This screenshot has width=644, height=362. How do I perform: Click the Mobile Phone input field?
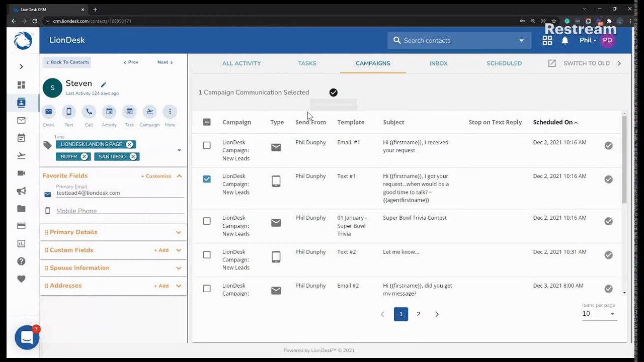click(120, 211)
